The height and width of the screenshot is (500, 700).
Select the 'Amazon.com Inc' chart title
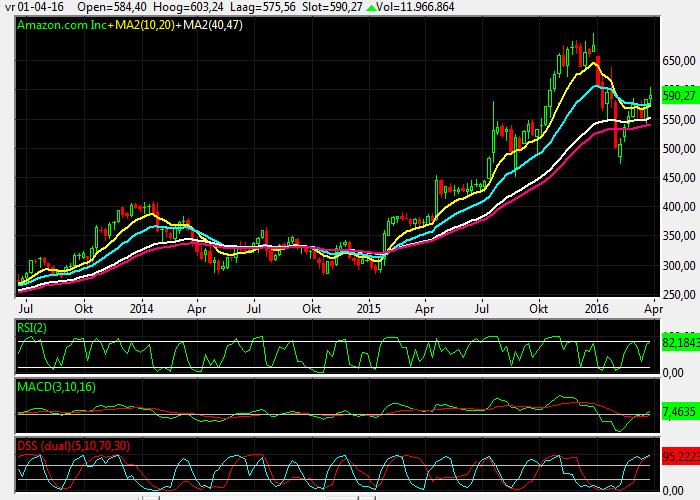[x=62, y=25]
